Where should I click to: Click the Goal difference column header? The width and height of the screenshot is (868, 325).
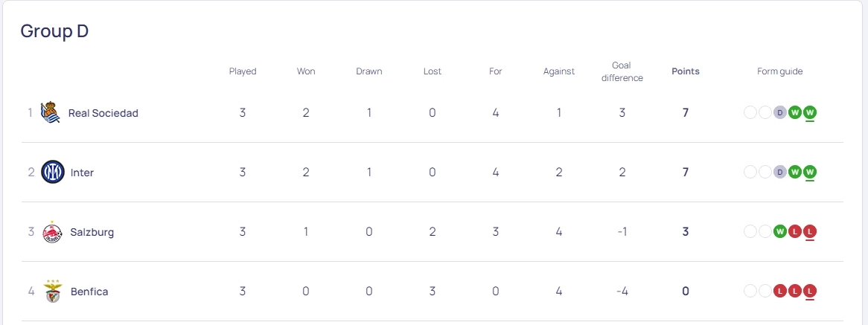pyautogui.click(x=622, y=71)
